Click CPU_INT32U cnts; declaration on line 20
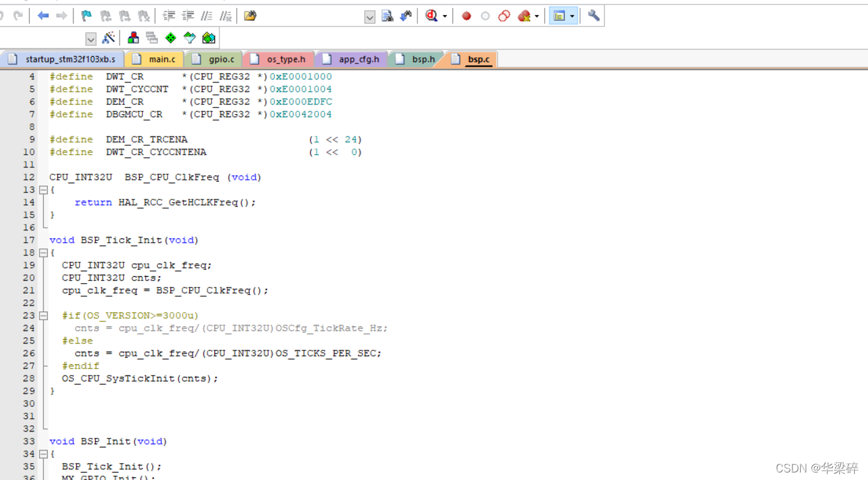 (111, 278)
